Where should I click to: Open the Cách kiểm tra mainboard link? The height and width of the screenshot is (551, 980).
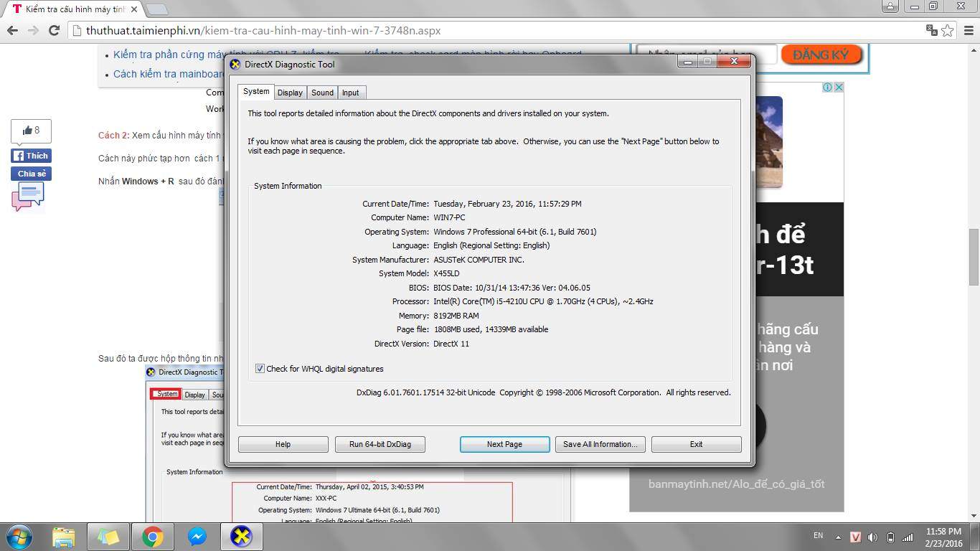(x=169, y=74)
